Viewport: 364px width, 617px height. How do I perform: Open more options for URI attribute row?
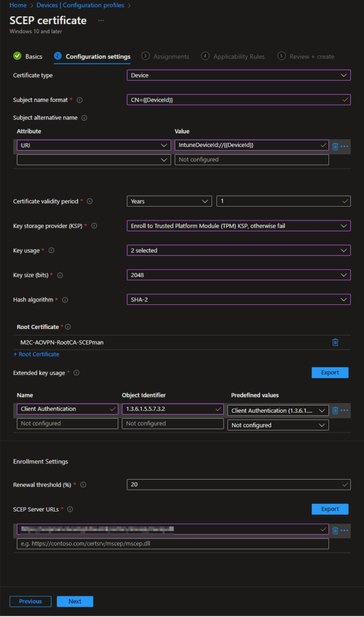coord(344,146)
